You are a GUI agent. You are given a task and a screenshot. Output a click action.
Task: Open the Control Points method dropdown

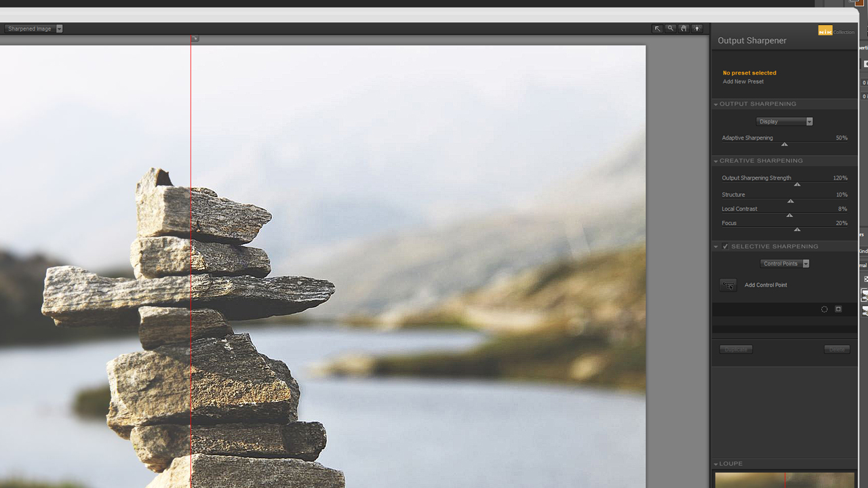pos(785,264)
